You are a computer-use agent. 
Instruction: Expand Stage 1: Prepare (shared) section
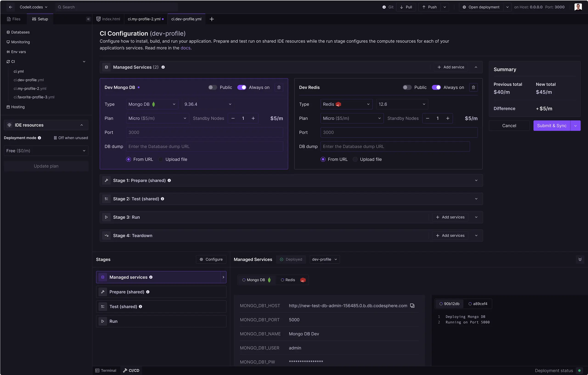tap(476, 180)
